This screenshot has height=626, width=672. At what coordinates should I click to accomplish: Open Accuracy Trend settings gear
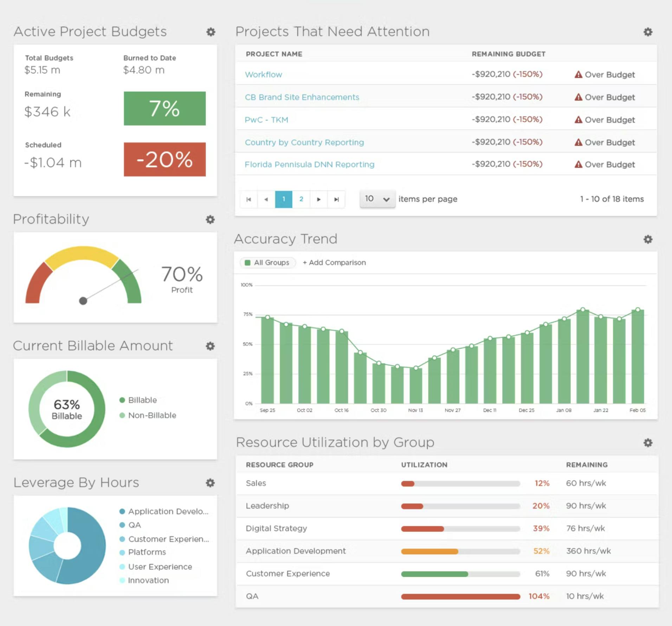(x=648, y=239)
